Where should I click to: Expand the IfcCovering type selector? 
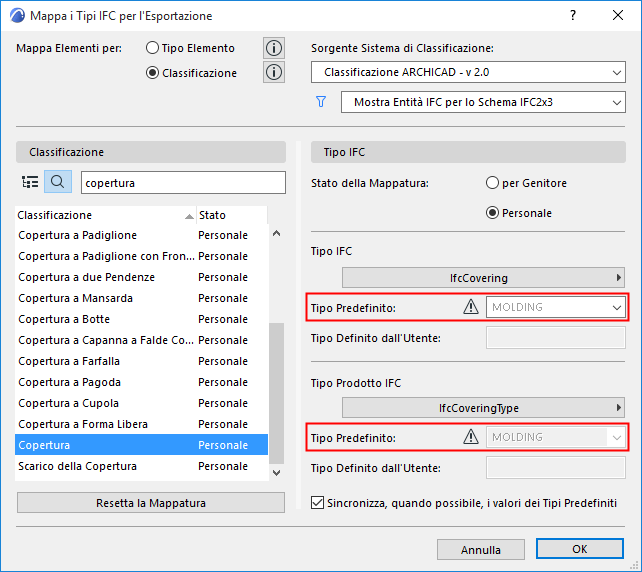485,278
